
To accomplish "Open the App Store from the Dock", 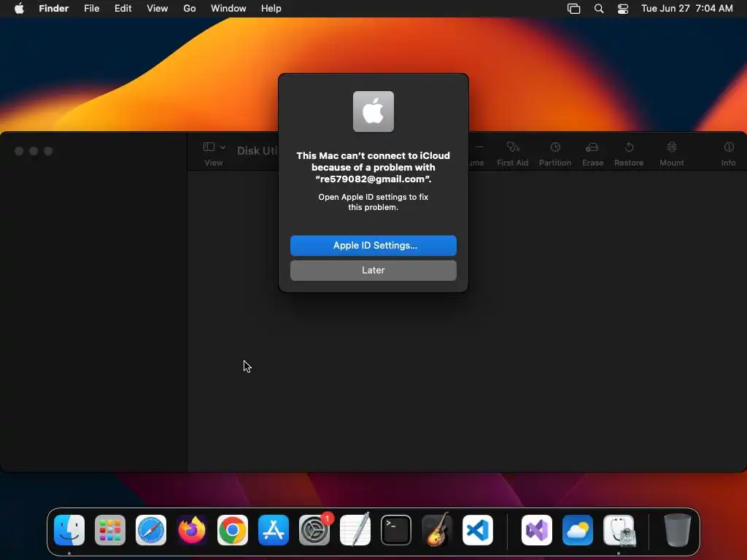I will (274, 530).
